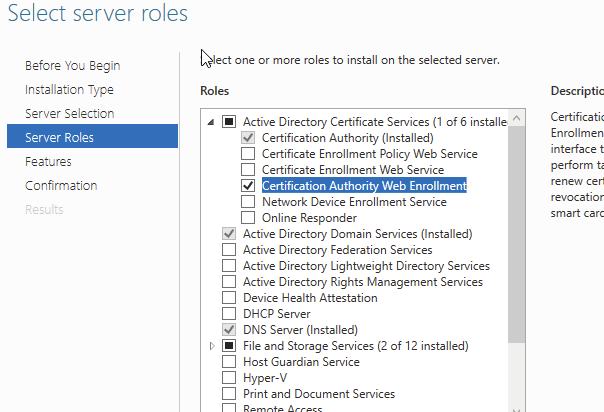
Task: Enable Device Health Attestation role
Action: click(229, 298)
